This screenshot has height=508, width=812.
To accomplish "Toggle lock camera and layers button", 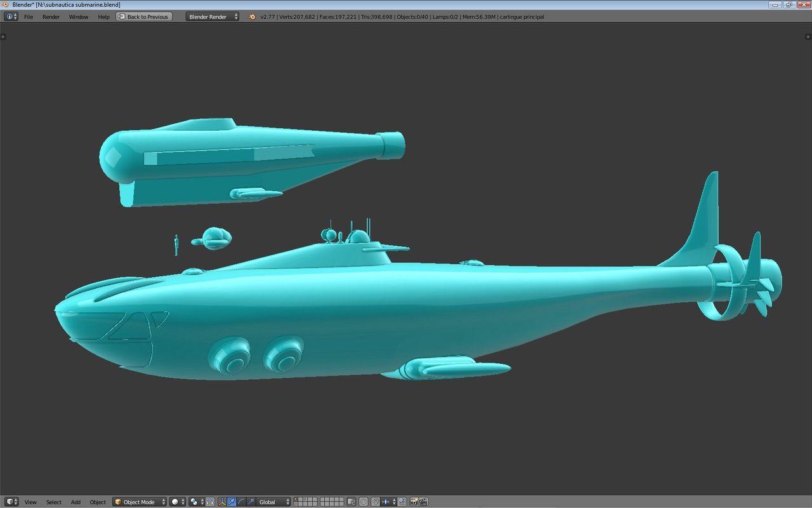I will click(x=351, y=502).
